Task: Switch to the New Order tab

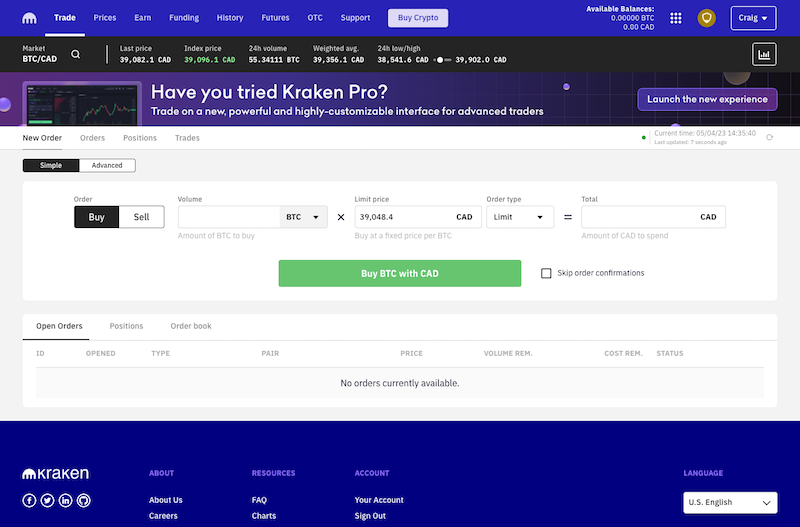Action: pyautogui.click(x=42, y=138)
